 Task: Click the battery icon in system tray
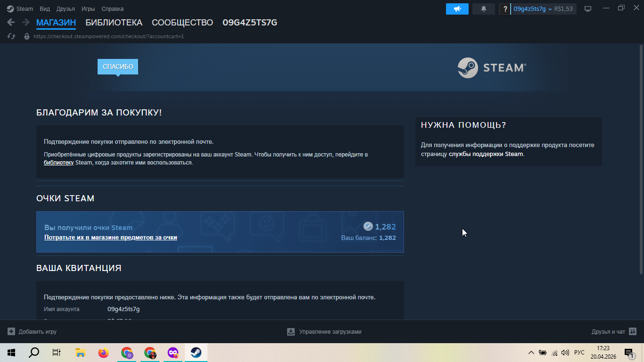click(x=543, y=353)
